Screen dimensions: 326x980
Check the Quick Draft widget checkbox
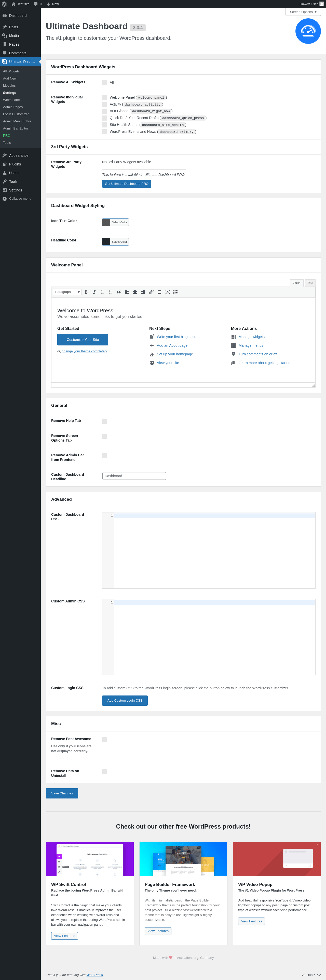pos(104,118)
